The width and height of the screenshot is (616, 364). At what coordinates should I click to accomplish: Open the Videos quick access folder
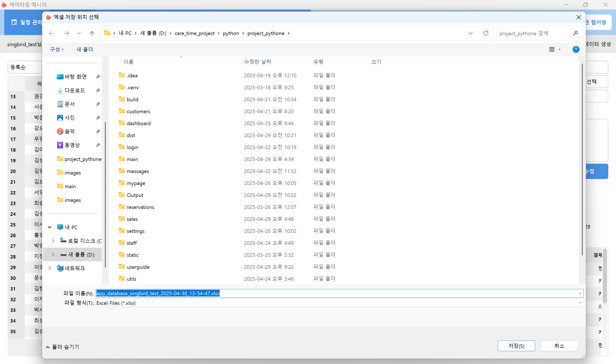72,145
